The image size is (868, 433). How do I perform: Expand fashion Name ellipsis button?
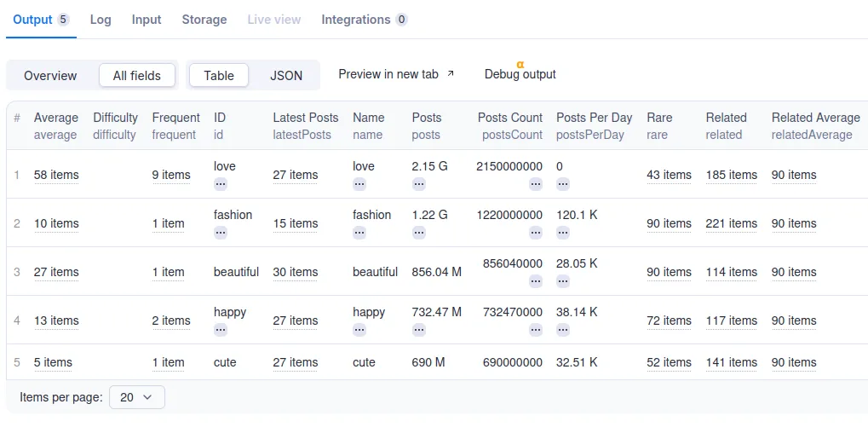tap(359, 233)
